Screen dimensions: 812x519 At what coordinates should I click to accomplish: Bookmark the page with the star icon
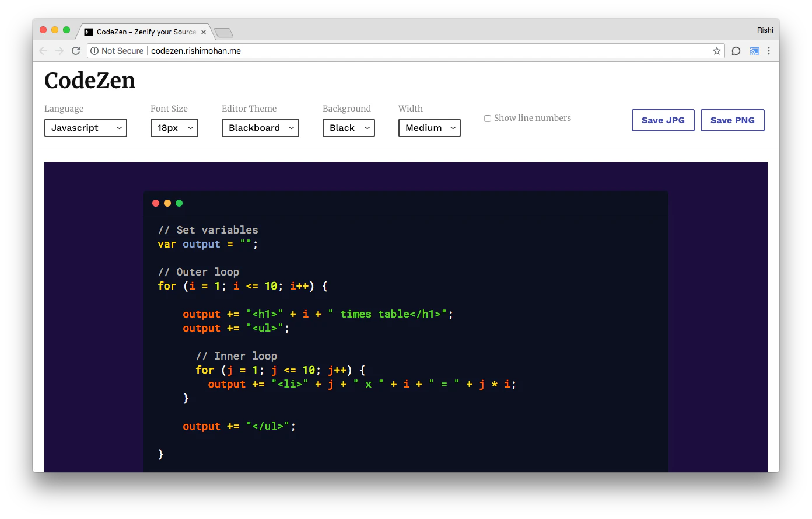click(717, 51)
